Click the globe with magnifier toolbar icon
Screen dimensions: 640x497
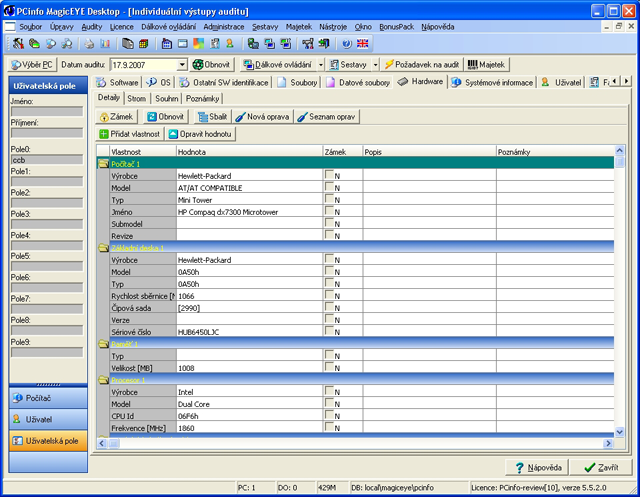51,43
